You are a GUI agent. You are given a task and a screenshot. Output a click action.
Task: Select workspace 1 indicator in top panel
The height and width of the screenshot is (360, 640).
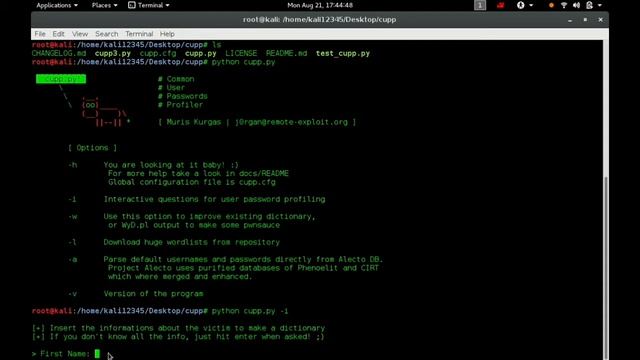point(480,5)
